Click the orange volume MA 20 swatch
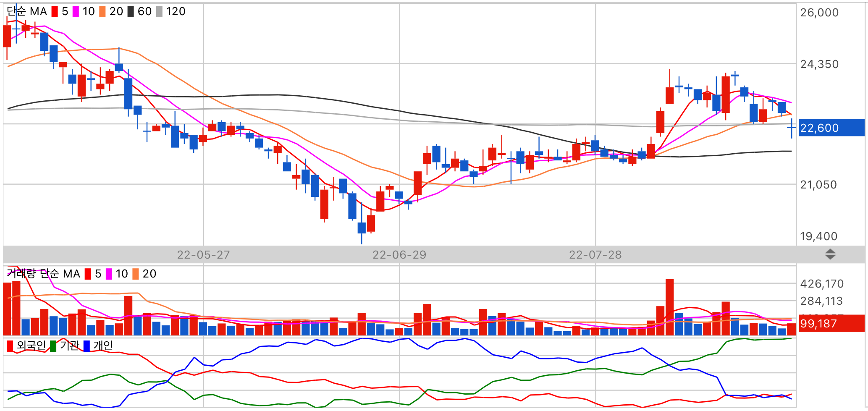The image size is (868, 411). 136,274
